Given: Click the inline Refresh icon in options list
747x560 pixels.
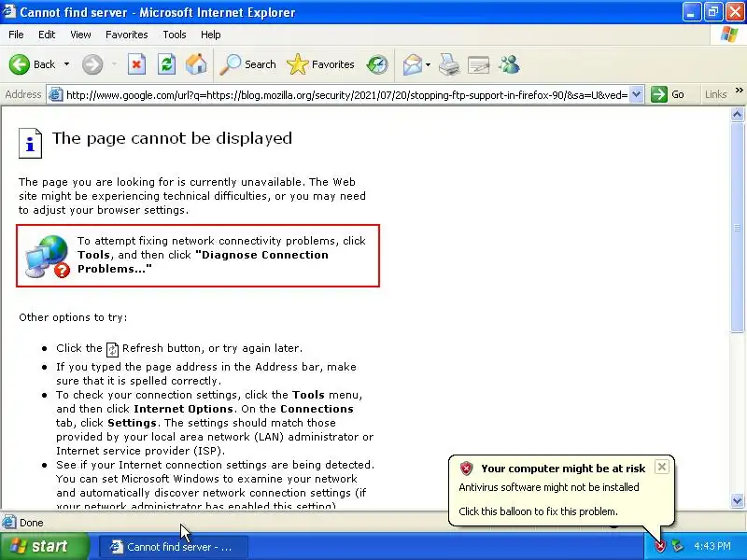Looking at the screenshot, I should [112, 349].
